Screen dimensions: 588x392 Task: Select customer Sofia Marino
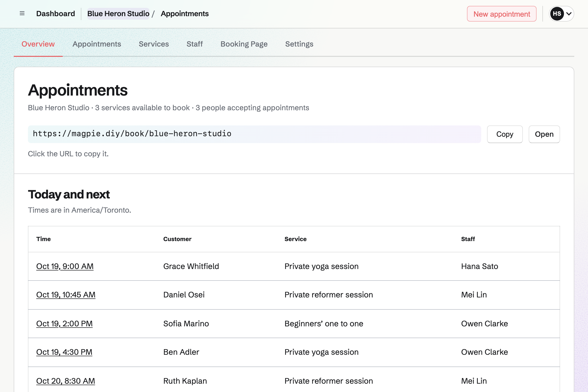pyautogui.click(x=186, y=323)
